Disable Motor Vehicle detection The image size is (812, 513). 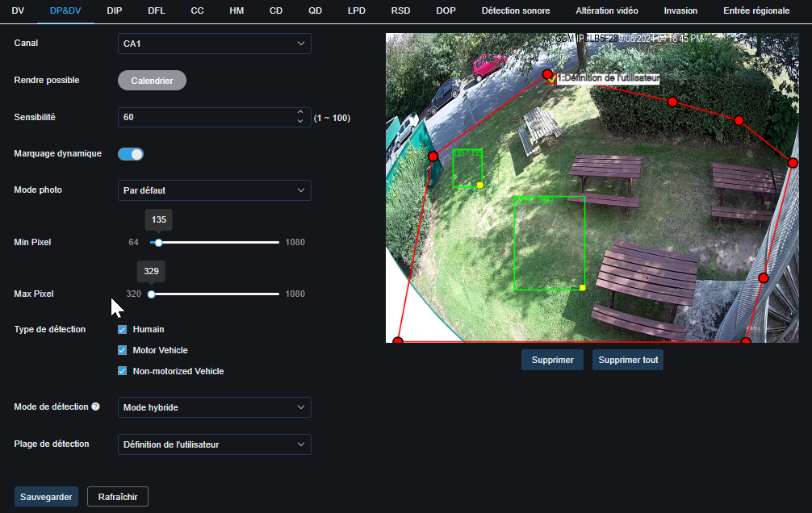click(122, 350)
